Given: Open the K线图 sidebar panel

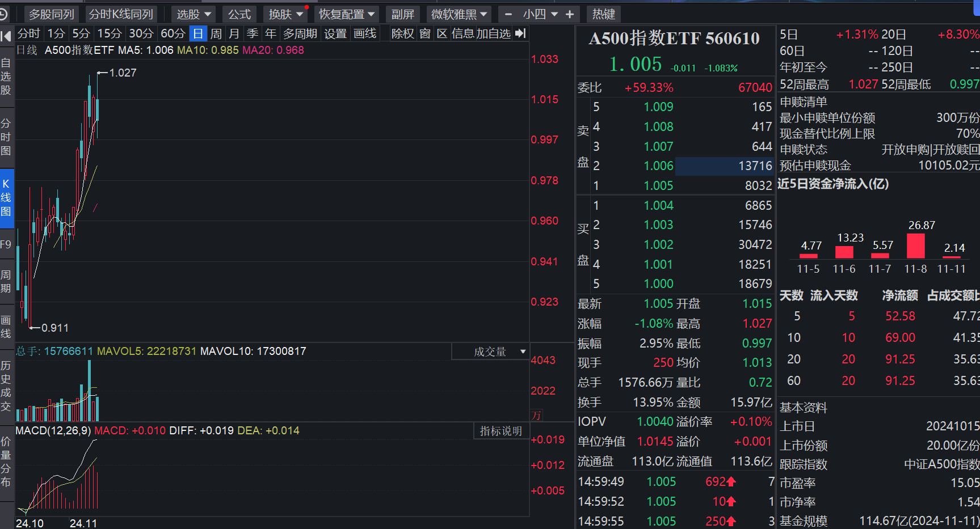Looking at the screenshot, I should 6,198.
